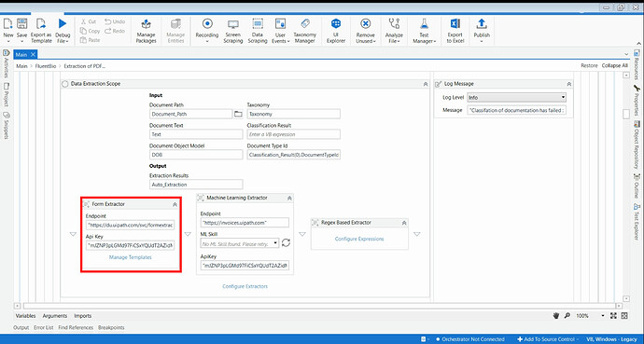The width and height of the screenshot is (644, 344).
Task: Collapse the Regex Based Extractor
Action: (404, 223)
